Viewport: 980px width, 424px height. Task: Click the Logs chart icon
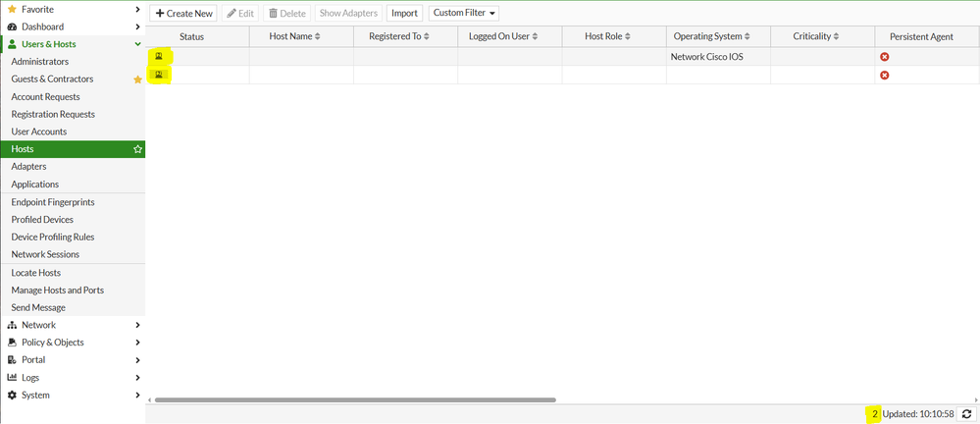pos(12,378)
